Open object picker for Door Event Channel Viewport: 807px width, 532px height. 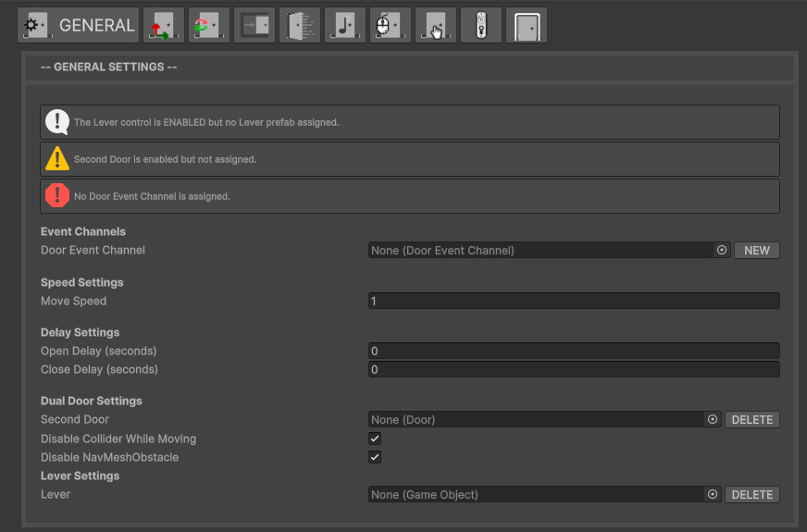pyautogui.click(x=721, y=250)
